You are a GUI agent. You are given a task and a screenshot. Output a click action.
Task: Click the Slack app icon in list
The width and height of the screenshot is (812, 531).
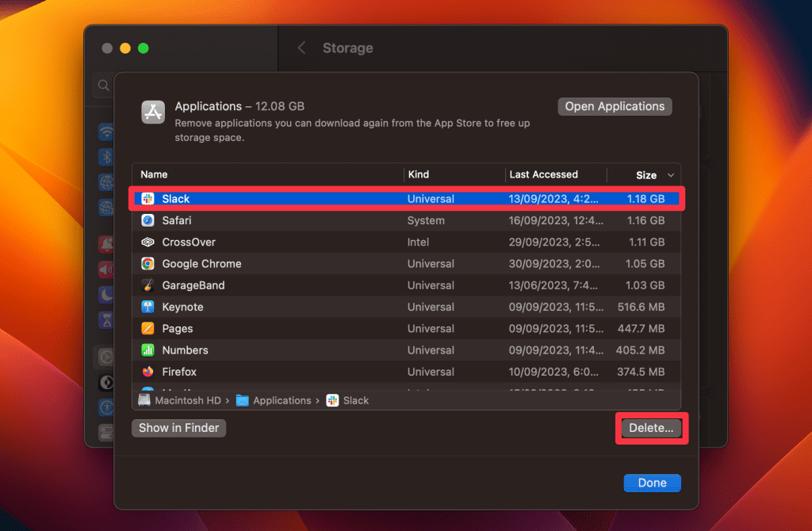tap(147, 199)
